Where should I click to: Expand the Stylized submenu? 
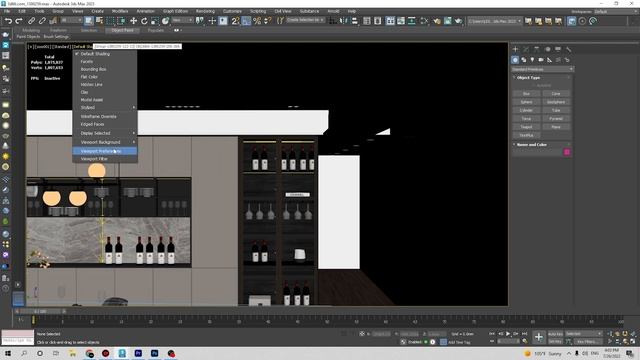pos(105,107)
